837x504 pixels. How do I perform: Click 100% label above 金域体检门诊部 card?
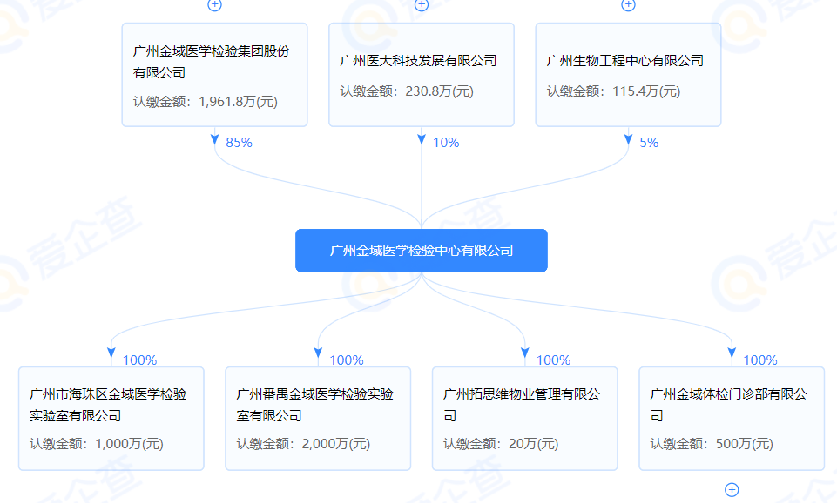pos(760,360)
